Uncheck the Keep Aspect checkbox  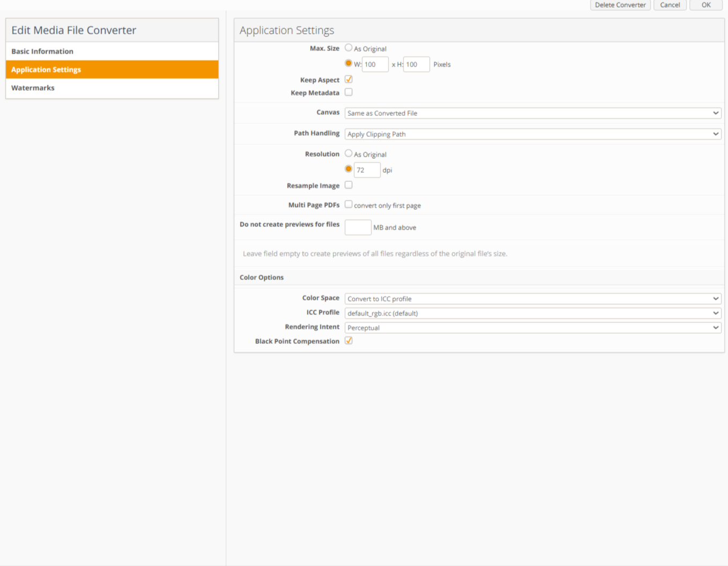coord(348,79)
